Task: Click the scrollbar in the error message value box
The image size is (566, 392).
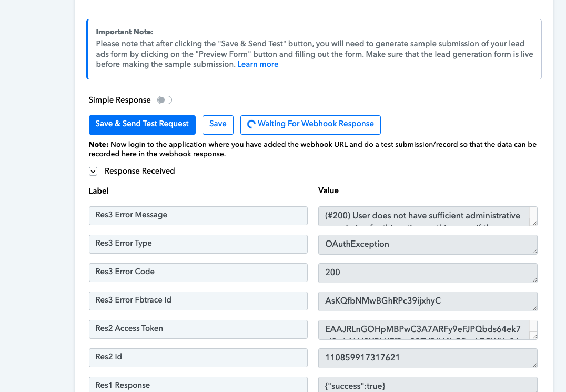Action: pyautogui.click(x=533, y=213)
